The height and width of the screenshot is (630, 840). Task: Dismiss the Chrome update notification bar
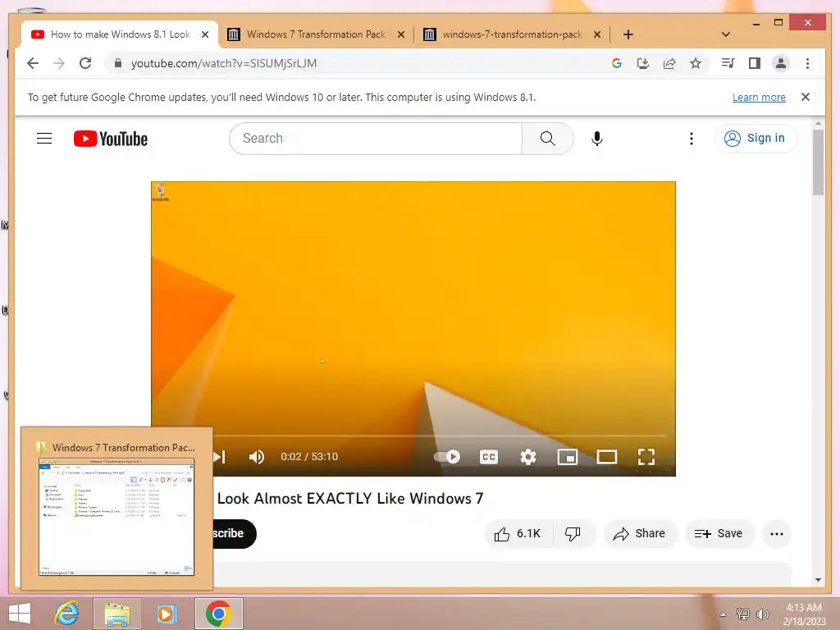[806, 97]
